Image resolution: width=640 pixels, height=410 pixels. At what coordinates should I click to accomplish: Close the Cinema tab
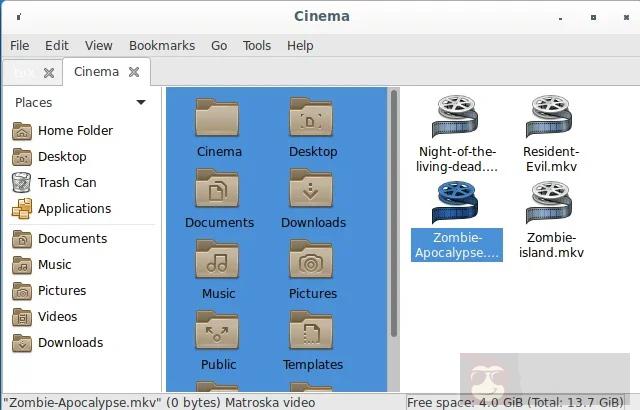pyautogui.click(x=133, y=72)
